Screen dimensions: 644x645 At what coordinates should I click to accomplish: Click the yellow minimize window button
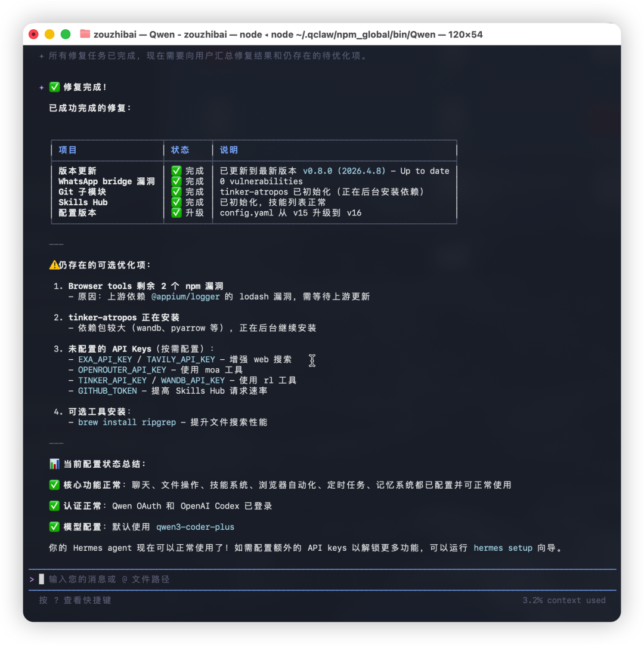(49, 34)
